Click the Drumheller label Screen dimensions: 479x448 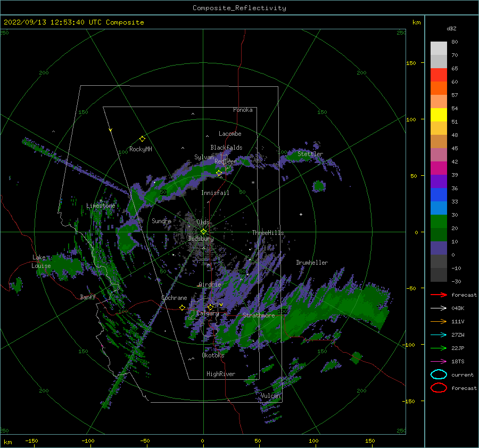(x=312, y=263)
